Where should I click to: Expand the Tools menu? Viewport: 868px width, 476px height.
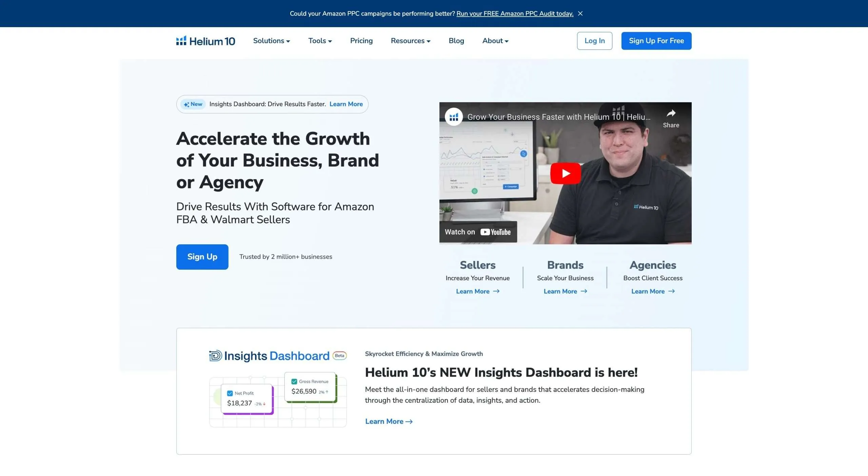tap(320, 41)
